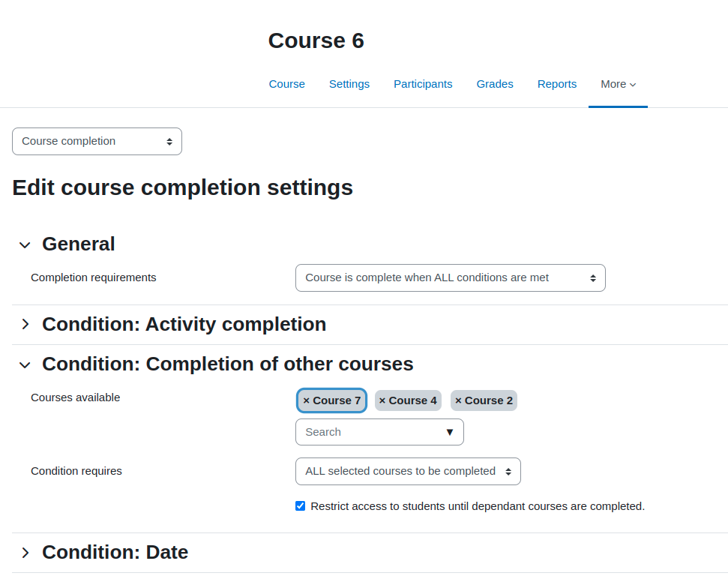Go to the Grades tab

495,84
